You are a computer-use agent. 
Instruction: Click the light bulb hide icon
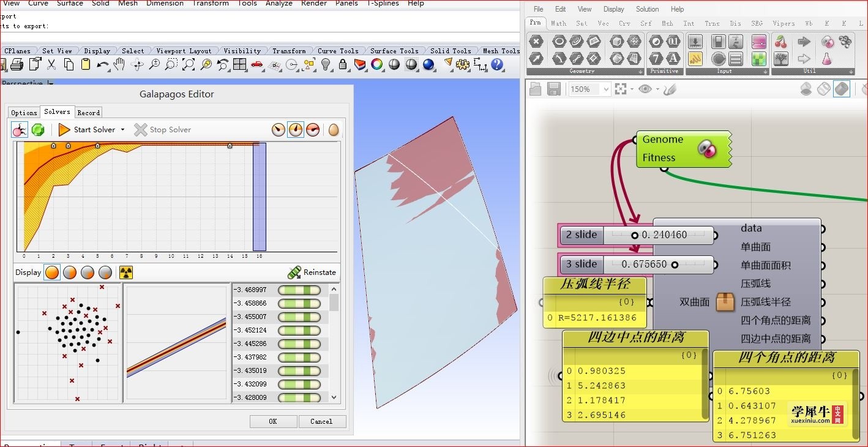(x=326, y=64)
